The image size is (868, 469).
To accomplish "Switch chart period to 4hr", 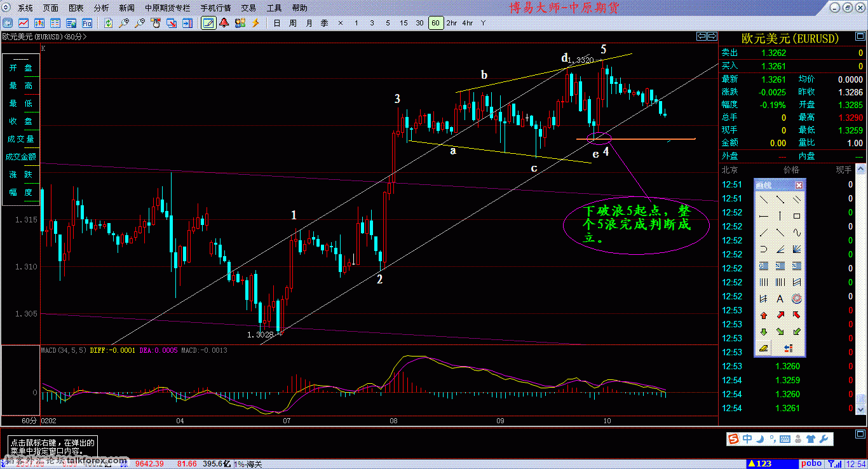I will tap(467, 23).
